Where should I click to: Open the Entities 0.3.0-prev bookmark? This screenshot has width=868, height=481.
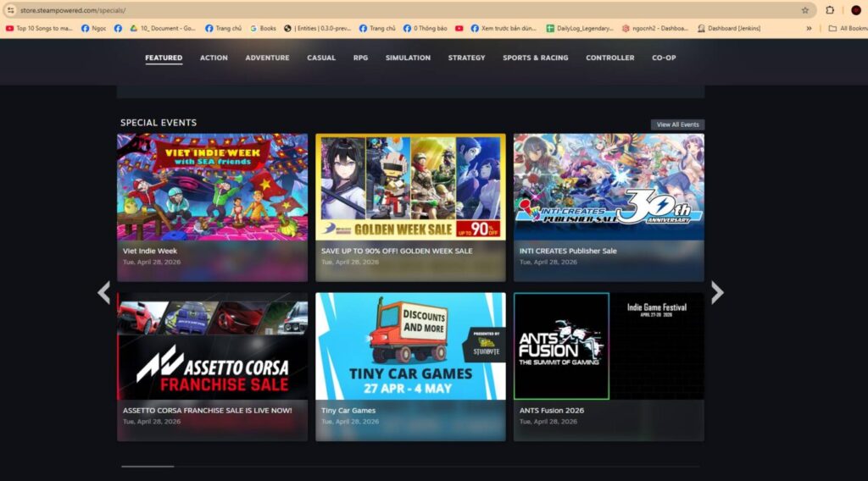click(x=318, y=28)
